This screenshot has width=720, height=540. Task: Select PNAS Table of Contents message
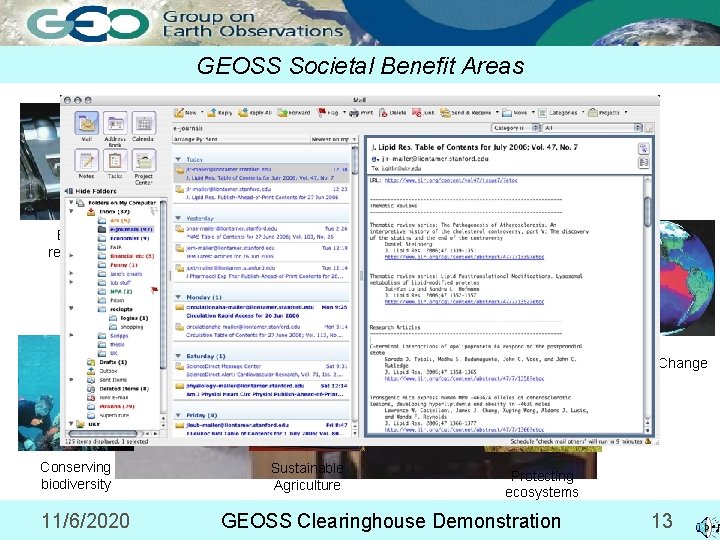[x=261, y=232]
